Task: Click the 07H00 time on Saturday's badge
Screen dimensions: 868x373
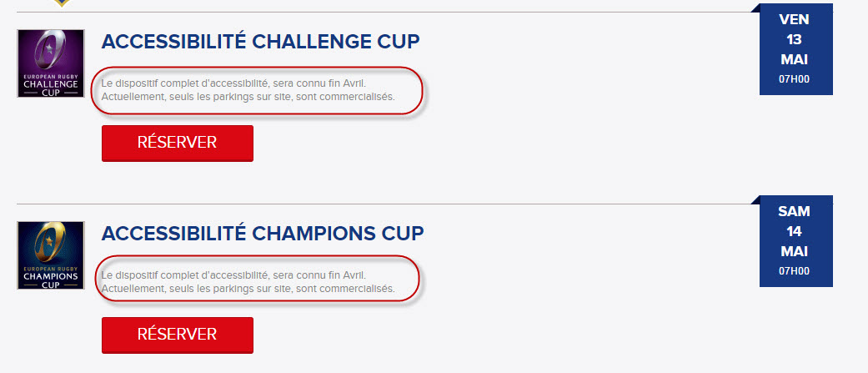Action: 795,271
